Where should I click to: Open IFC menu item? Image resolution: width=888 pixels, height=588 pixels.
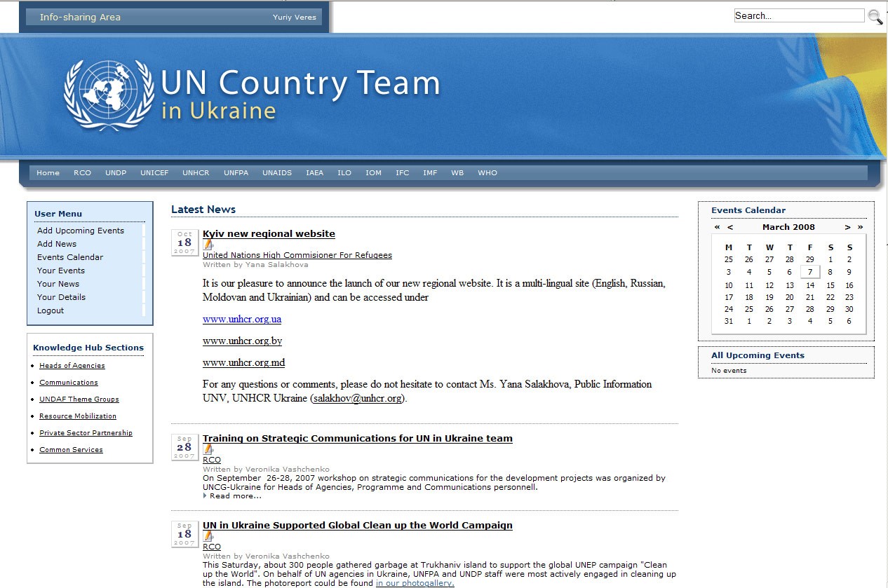[402, 173]
